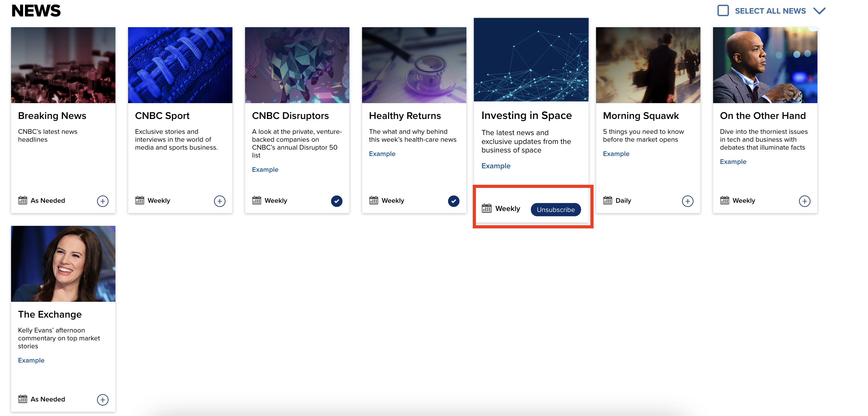Click The Exchange Kelly Evans thumbnail

click(63, 264)
